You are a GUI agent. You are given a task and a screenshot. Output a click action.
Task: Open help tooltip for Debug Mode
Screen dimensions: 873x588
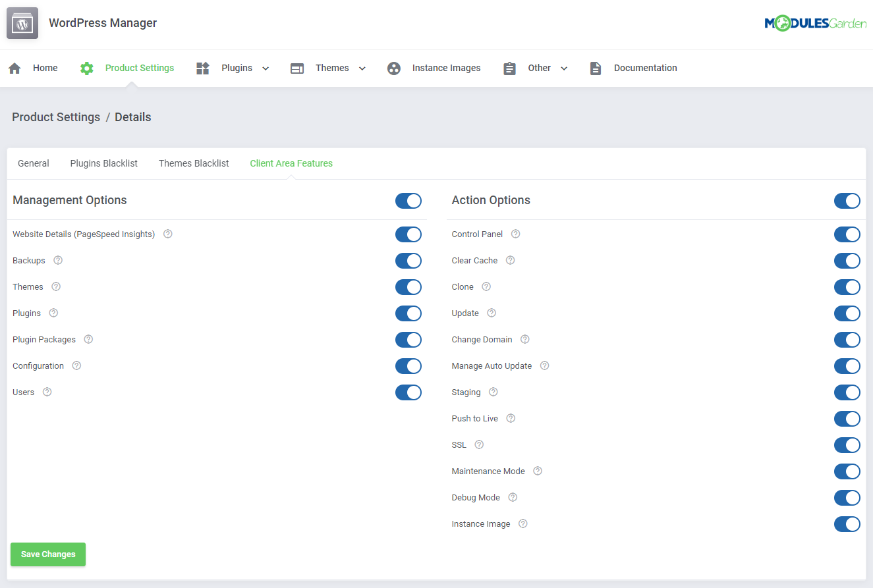point(513,497)
